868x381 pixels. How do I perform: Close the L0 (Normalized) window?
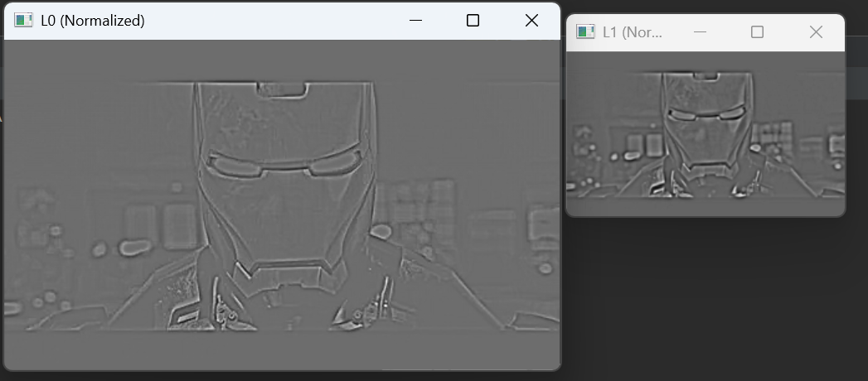coord(531,21)
